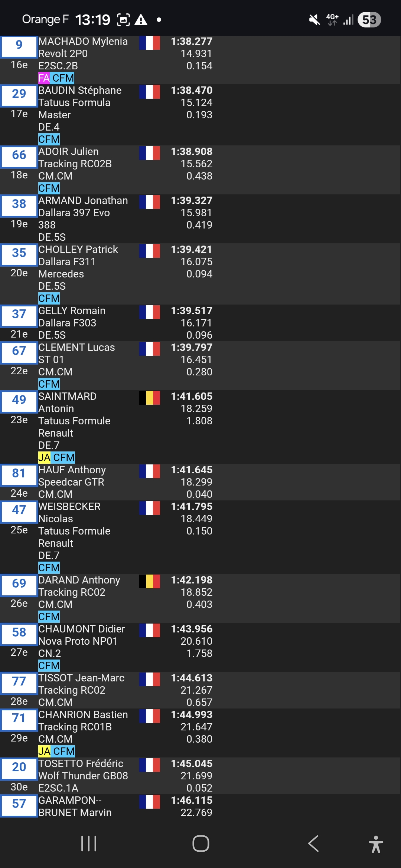
Task: Tap the Belgian flag beside DARAND Anthony
Action: [150, 582]
